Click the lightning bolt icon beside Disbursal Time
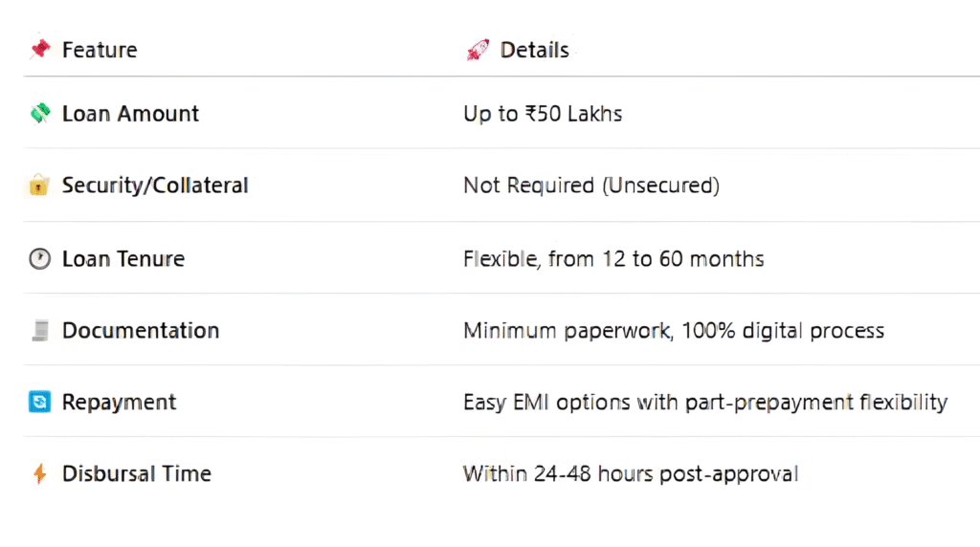 coord(39,473)
